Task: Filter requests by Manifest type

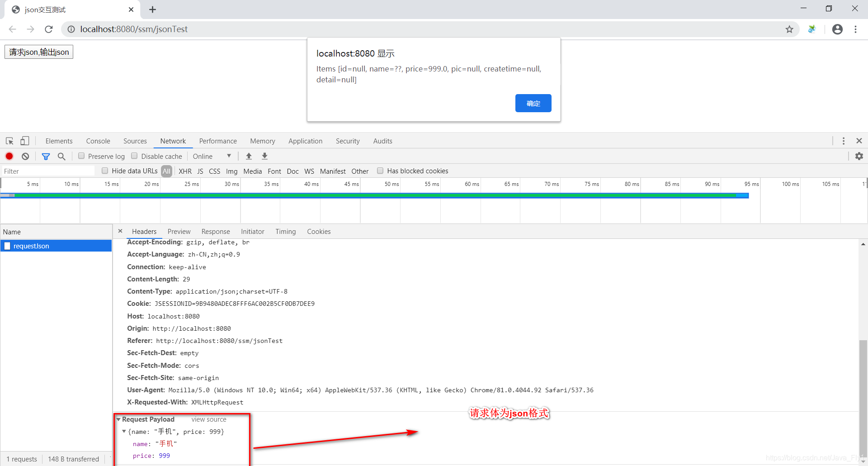Action: (333, 171)
